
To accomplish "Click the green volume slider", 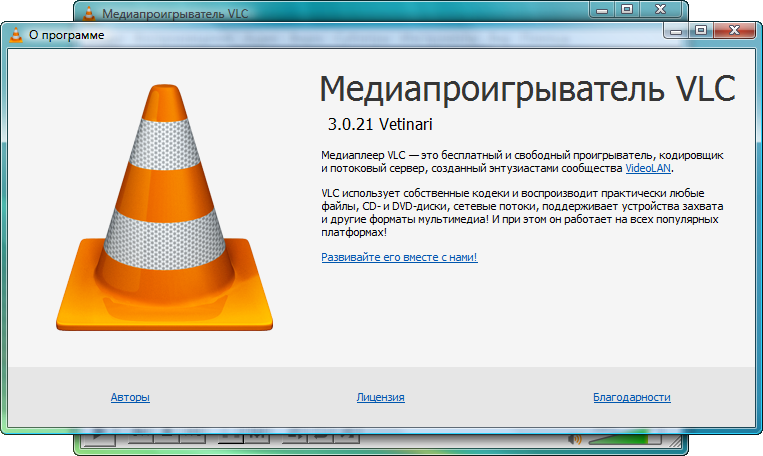I will (x=620, y=438).
